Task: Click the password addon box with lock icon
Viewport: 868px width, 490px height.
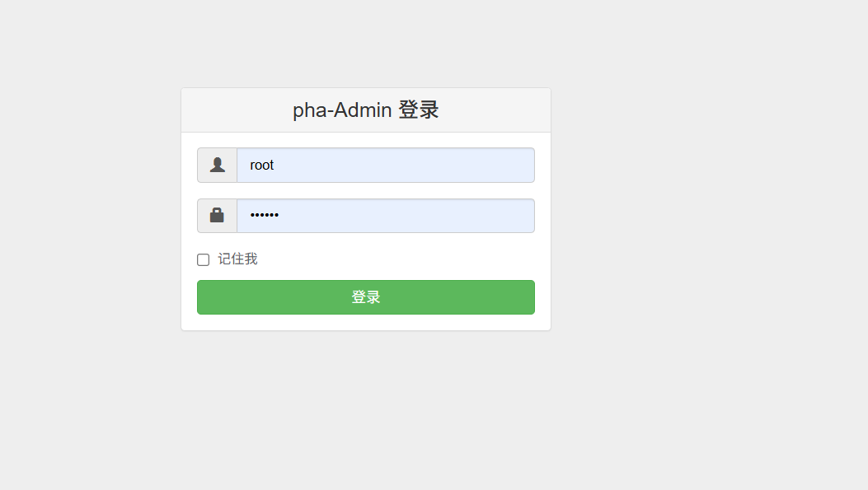Action: [217, 216]
